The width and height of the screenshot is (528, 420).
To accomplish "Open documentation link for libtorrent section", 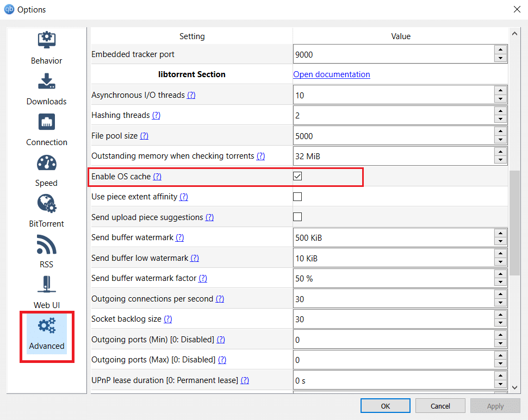I will (x=331, y=74).
